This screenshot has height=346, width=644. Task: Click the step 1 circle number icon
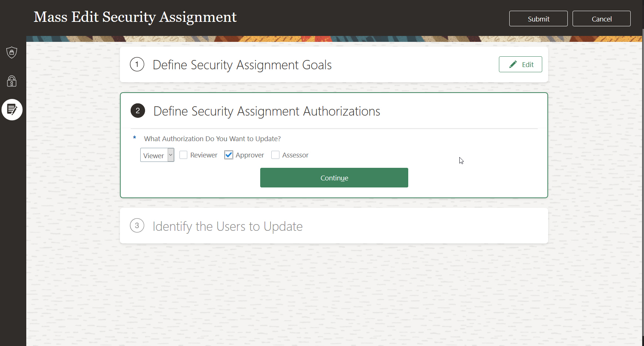137,64
